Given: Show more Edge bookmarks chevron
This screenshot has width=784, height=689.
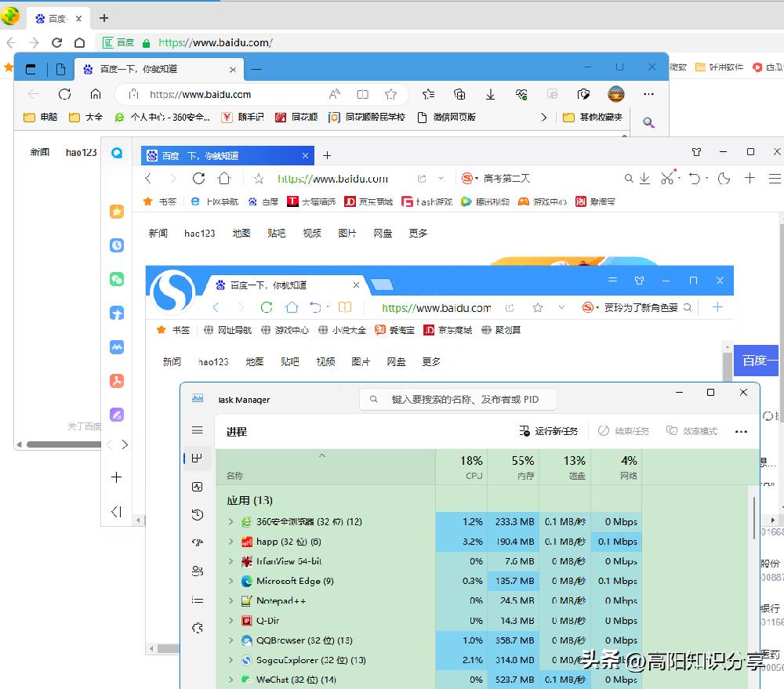Looking at the screenshot, I should pyautogui.click(x=544, y=117).
